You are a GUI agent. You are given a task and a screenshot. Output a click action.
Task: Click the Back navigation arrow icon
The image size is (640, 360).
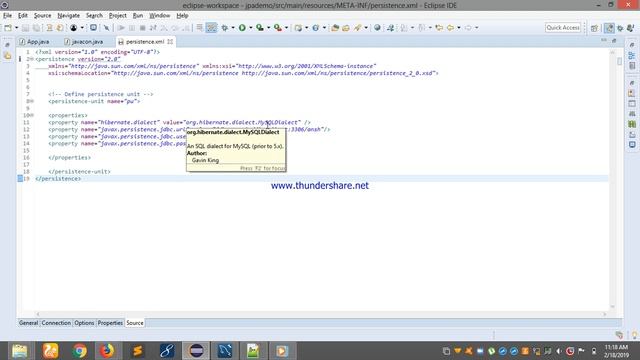450,28
